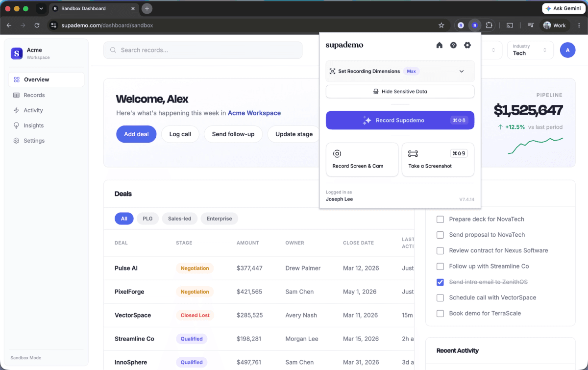Click the Log call button
Image resolution: width=588 pixels, height=370 pixels.
pos(180,134)
